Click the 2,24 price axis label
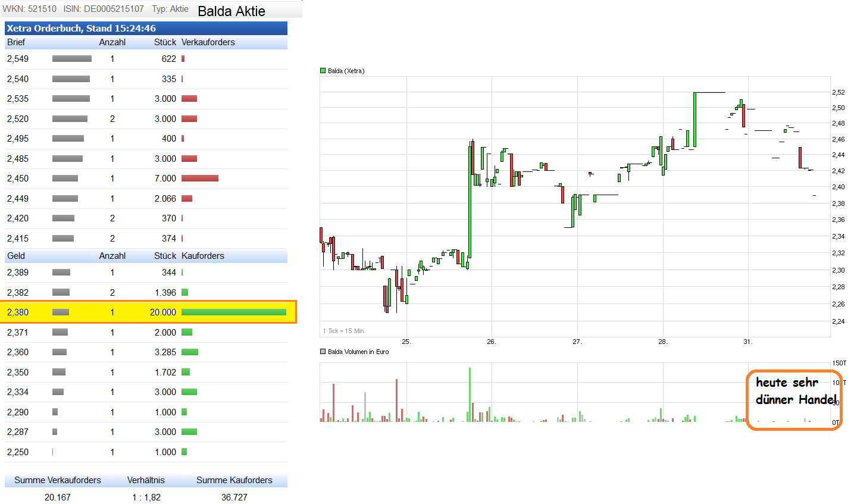The width and height of the screenshot is (854, 504). (839, 321)
